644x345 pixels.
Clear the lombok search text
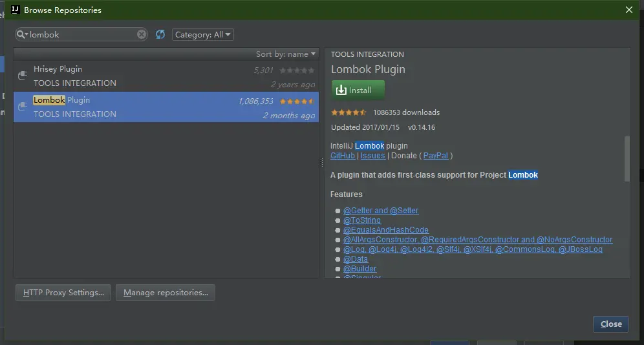142,34
